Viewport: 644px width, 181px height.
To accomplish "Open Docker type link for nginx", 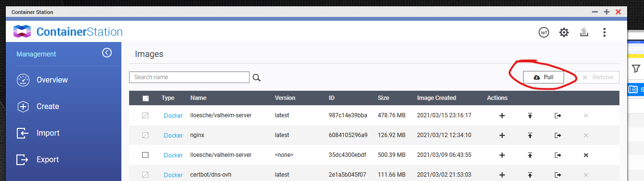I will coord(173,136).
